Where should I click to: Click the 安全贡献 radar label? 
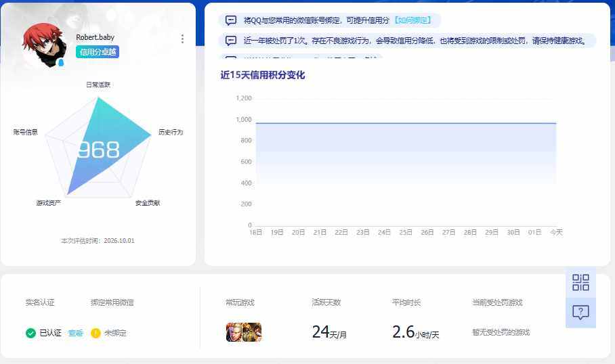pyautogui.click(x=148, y=203)
